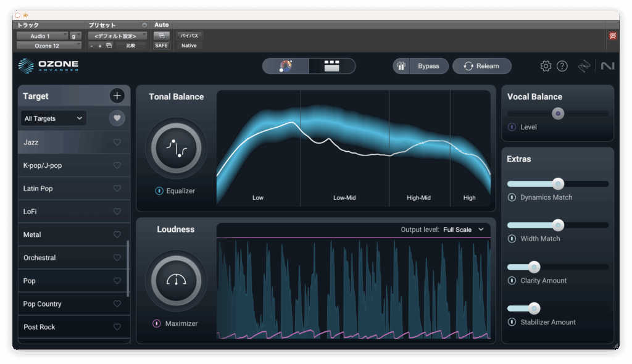Favorite the Jazz target heart
This screenshot has width=632, height=364.
(x=117, y=143)
